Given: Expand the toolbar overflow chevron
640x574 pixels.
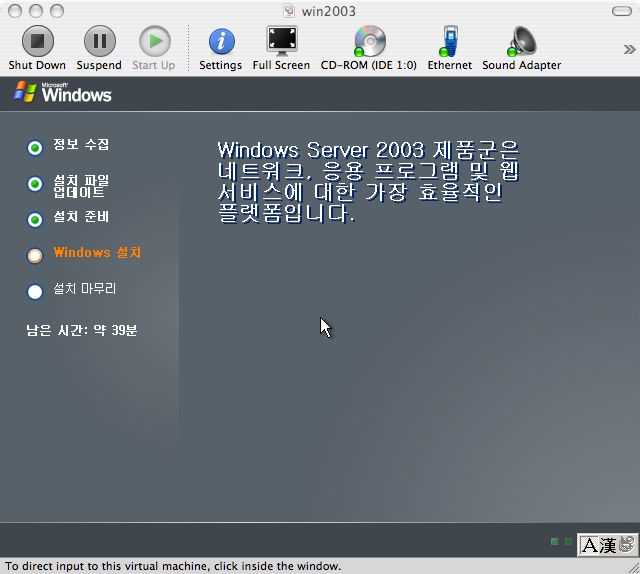Looking at the screenshot, I should pyautogui.click(x=629, y=49).
